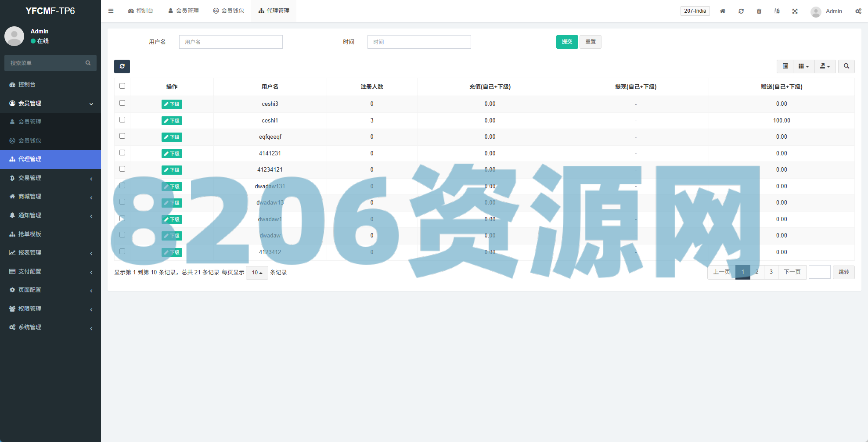The image size is (868, 442).
Task: Go to page 3 in pagination
Action: 771,272
